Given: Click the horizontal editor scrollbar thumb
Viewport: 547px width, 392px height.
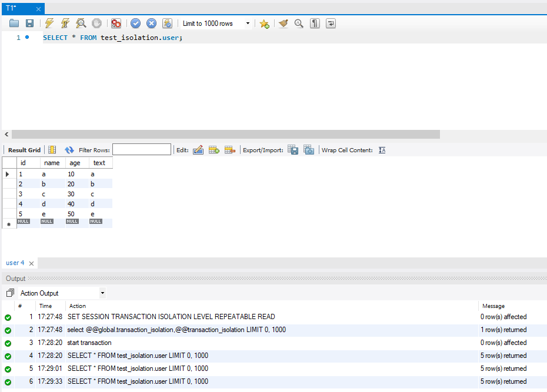Looking at the screenshot, I should 226,134.
